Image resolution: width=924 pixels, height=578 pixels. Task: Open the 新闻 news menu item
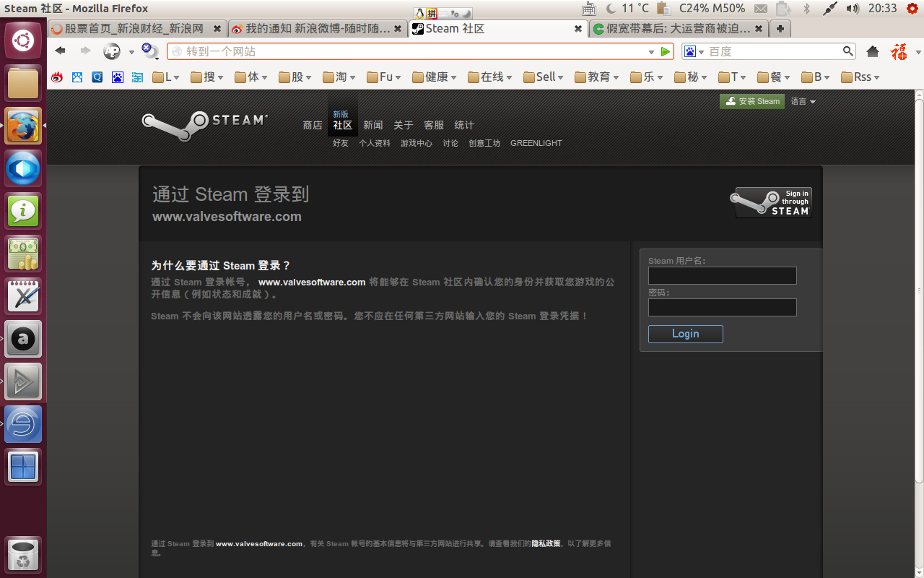point(373,125)
